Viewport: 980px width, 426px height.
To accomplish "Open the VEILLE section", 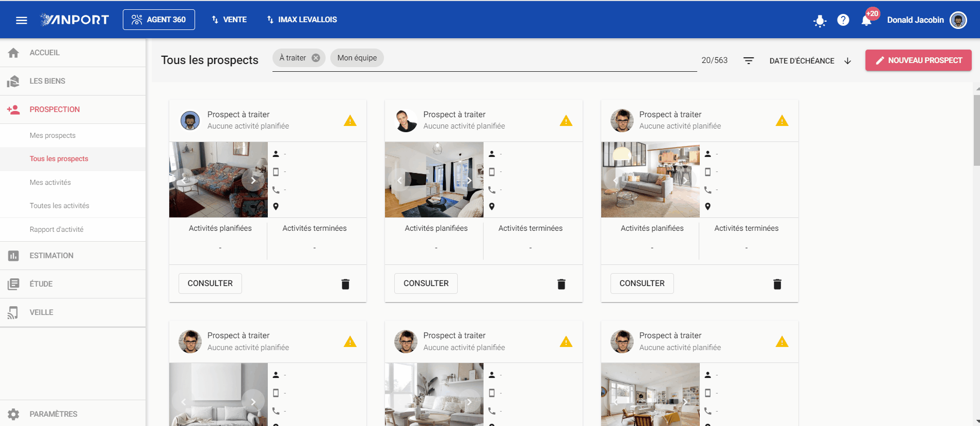I will coord(73,312).
